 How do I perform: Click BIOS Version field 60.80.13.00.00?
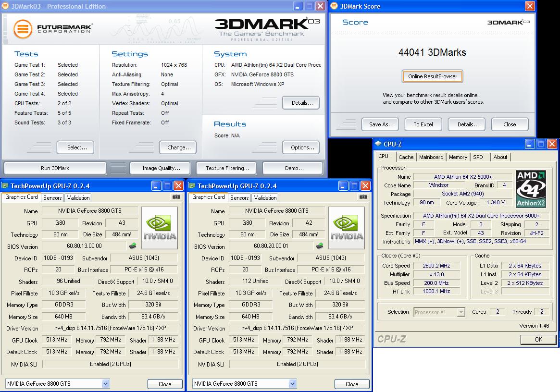tap(84, 246)
